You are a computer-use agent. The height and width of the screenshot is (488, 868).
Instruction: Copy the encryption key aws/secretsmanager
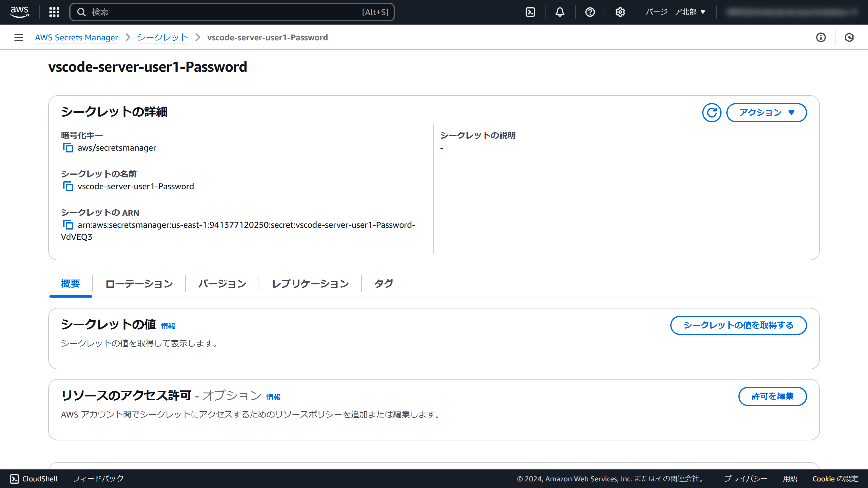point(68,148)
